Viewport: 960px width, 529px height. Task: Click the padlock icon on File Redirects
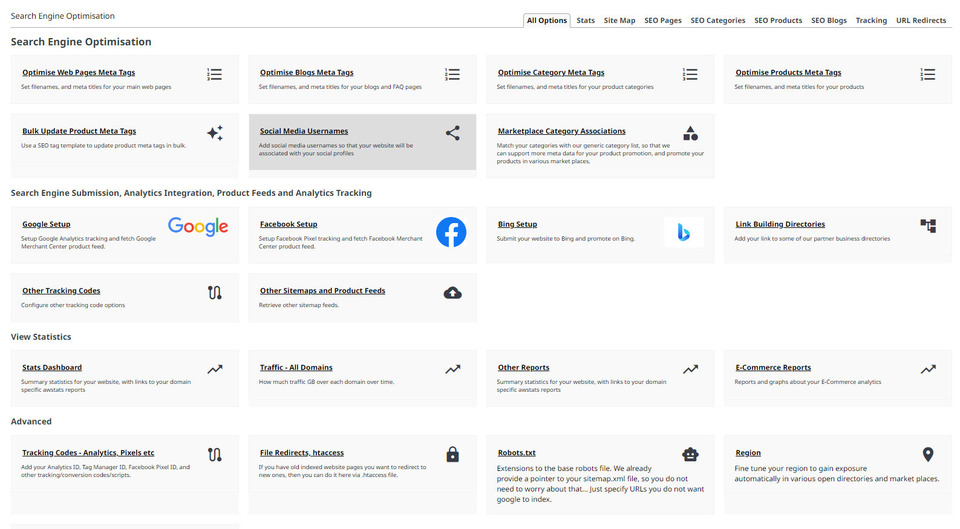tap(452, 455)
